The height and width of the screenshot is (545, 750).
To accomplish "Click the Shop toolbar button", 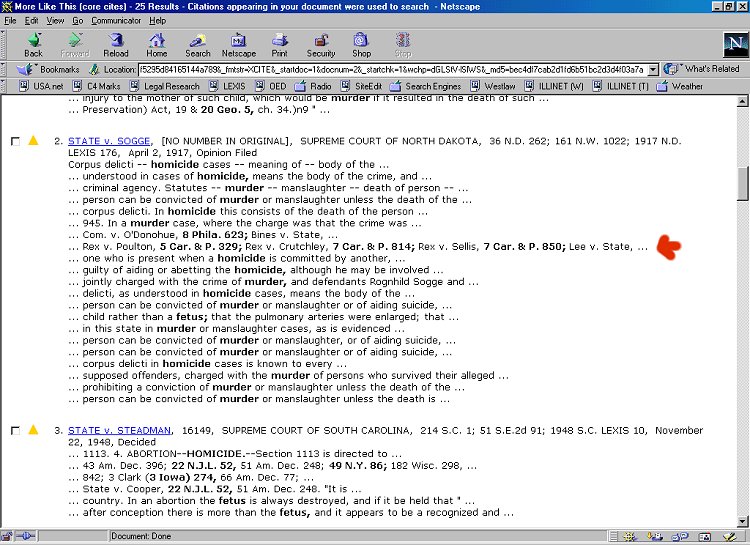I will coord(362,45).
